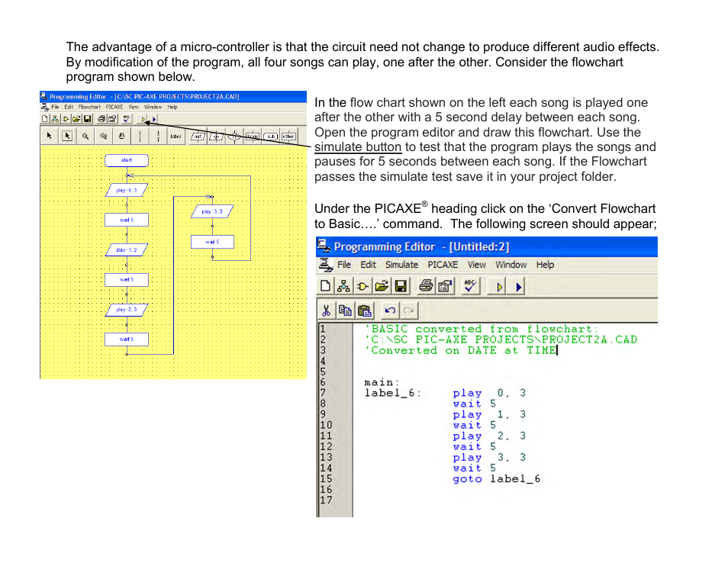The width and height of the screenshot is (728, 563).
Task: Select arrow pointer tool in flowchart toolbar
Action: [x=49, y=136]
